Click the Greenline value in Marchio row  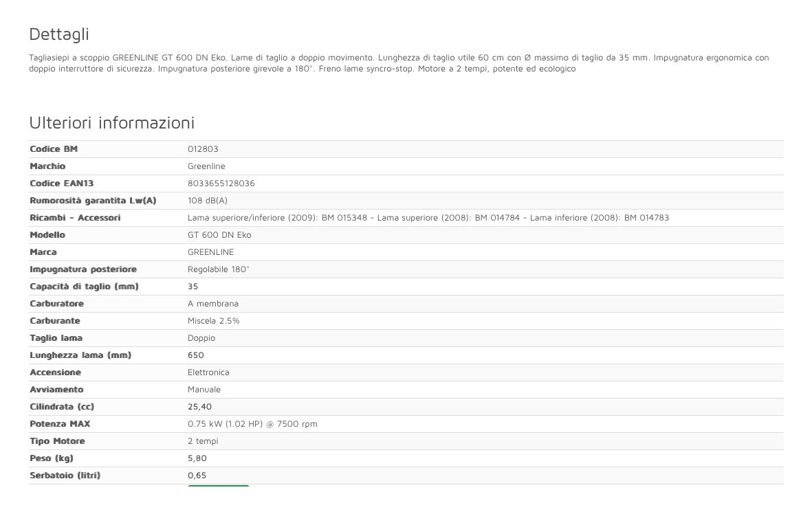206,166
